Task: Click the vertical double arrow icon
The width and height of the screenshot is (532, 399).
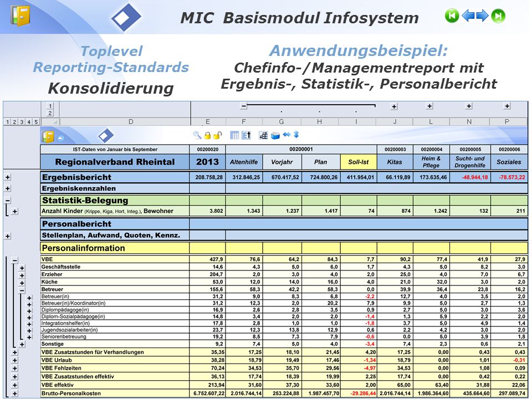Action: point(296,135)
